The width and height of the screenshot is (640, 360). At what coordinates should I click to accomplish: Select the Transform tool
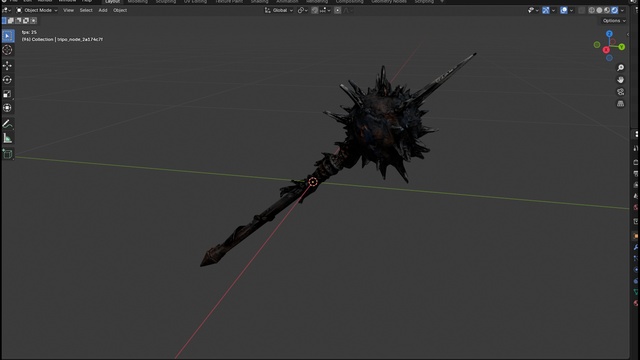pyautogui.click(x=7, y=108)
